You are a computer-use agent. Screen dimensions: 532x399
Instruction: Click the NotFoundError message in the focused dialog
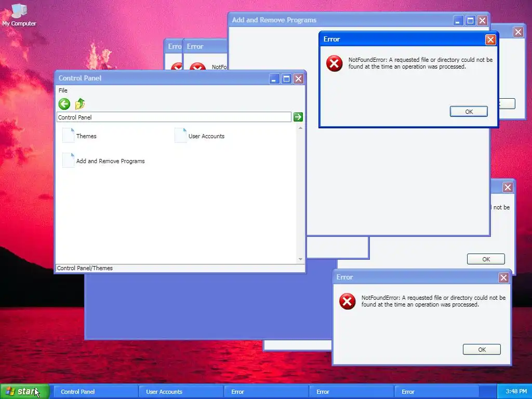point(420,63)
